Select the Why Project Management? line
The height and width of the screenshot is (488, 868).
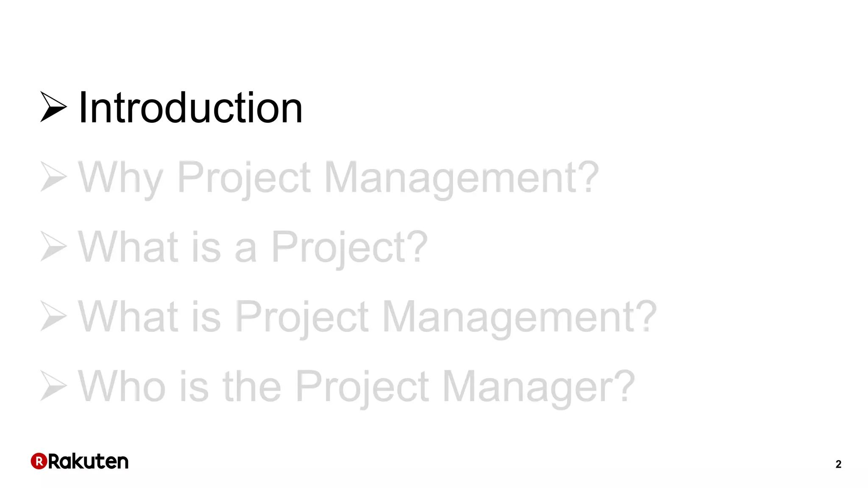coord(338,178)
